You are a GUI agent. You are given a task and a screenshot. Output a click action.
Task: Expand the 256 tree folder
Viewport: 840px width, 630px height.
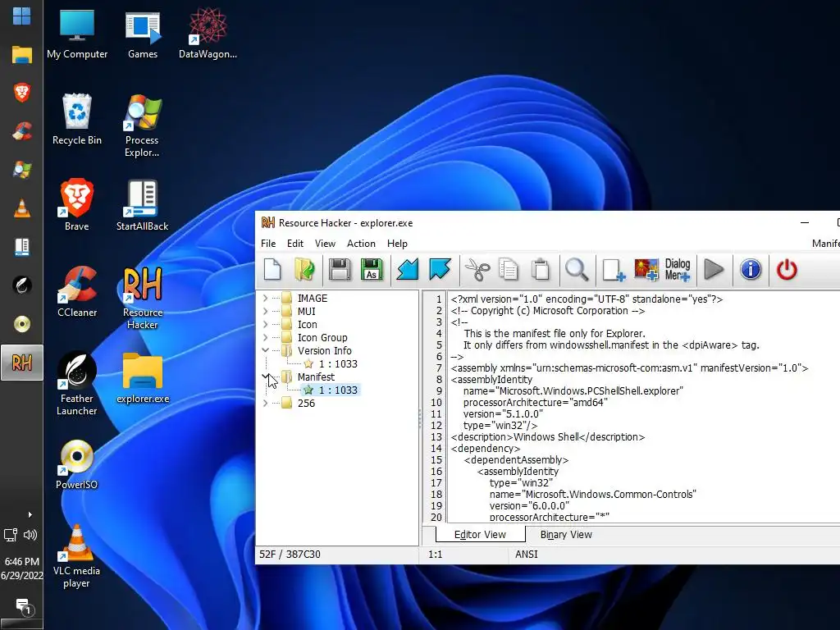point(265,403)
